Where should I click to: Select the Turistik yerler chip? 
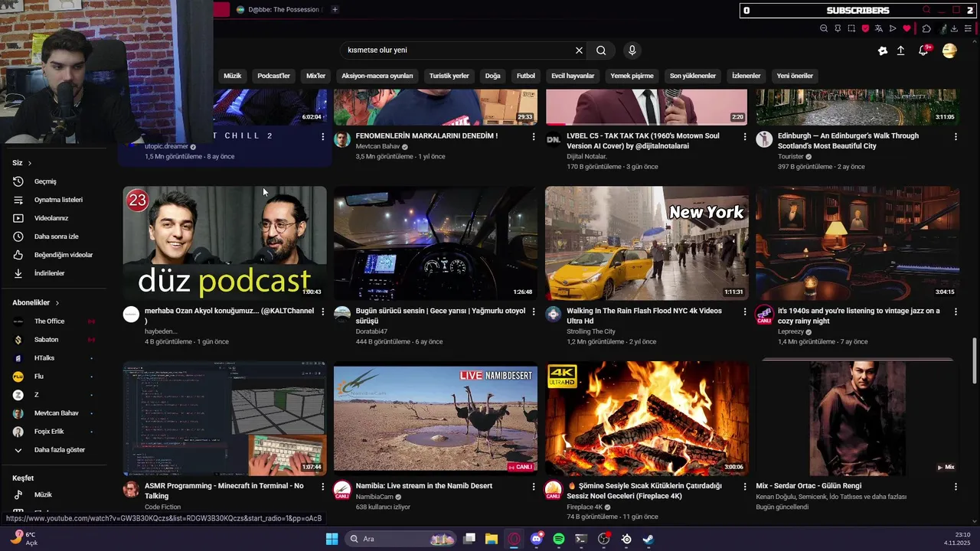tap(449, 76)
